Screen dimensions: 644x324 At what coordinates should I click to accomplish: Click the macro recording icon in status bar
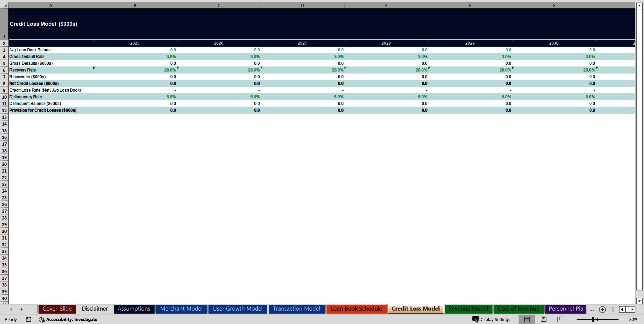pyautogui.click(x=29, y=319)
